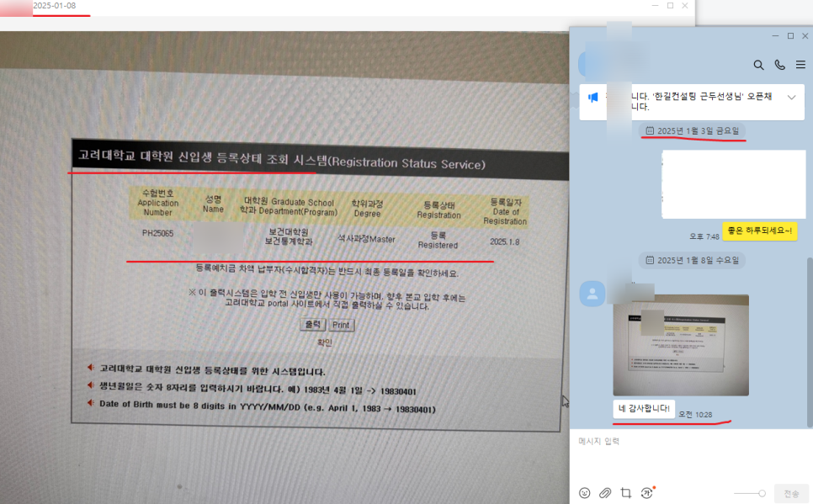This screenshot has height=504, width=813.
Task: Maximize the image viewer window
Action: (x=671, y=6)
